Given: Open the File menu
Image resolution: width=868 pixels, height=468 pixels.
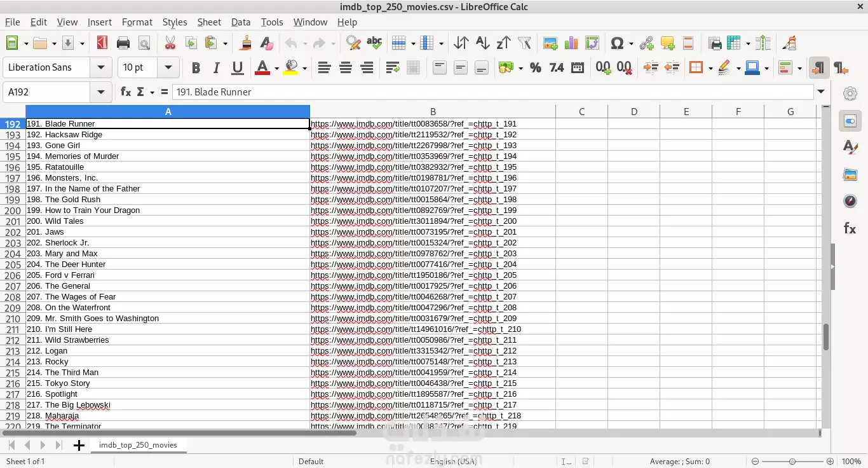Looking at the screenshot, I should [13, 22].
